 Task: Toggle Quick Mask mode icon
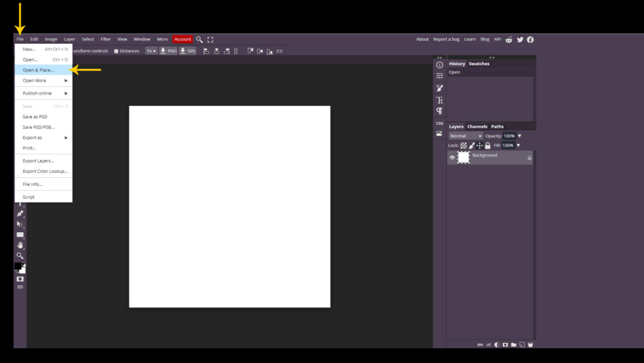click(20, 279)
